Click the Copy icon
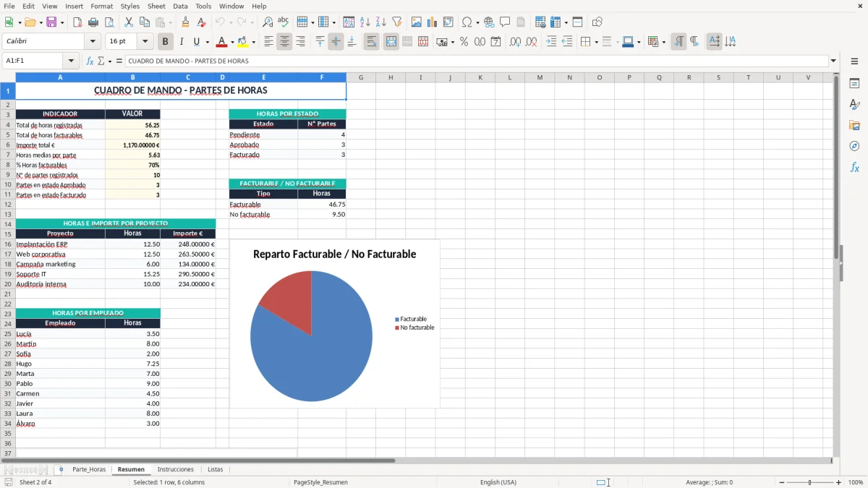 [x=145, y=22]
